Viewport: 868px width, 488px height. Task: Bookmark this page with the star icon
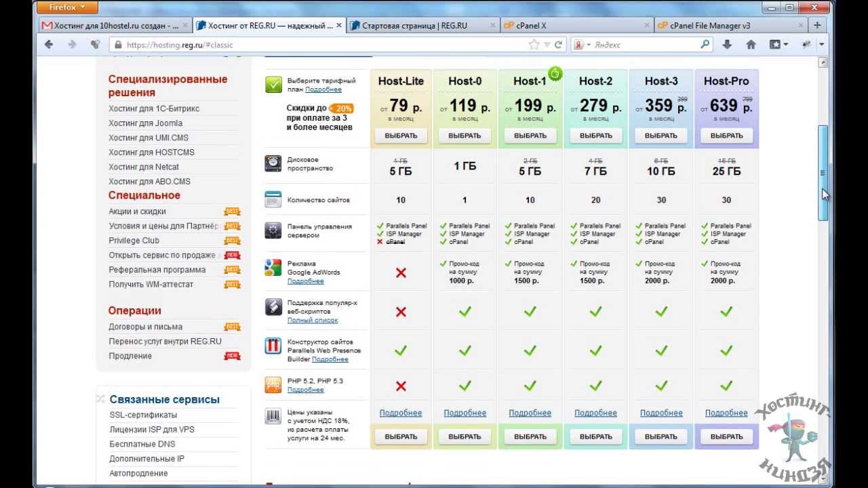pyautogui.click(x=534, y=45)
